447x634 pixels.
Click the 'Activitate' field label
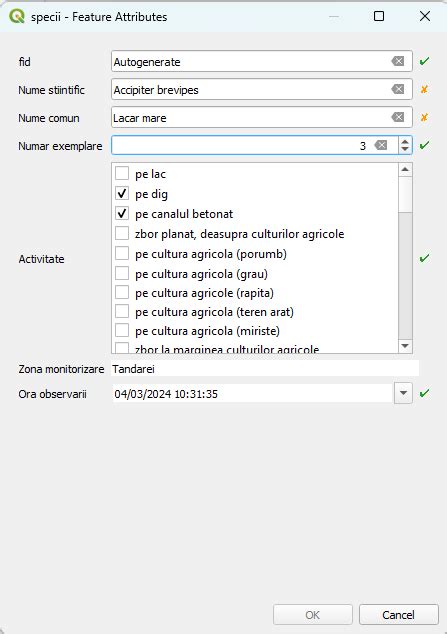point(41,259)
